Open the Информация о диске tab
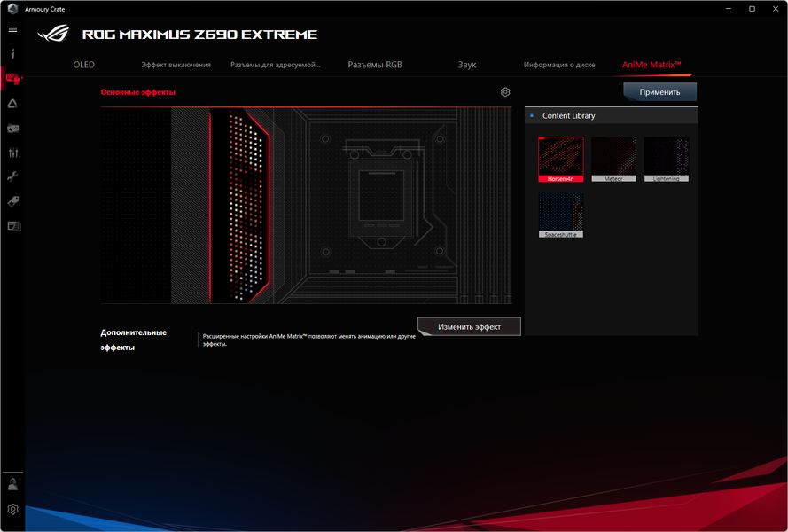Viewport: 788px width, 532px height. point(559,65)
